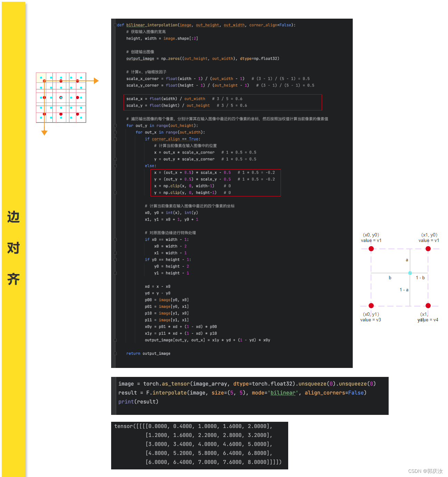Click the 'height, width = image.shape[:2]' line
The image size is (448, 477).
[162, 39]
